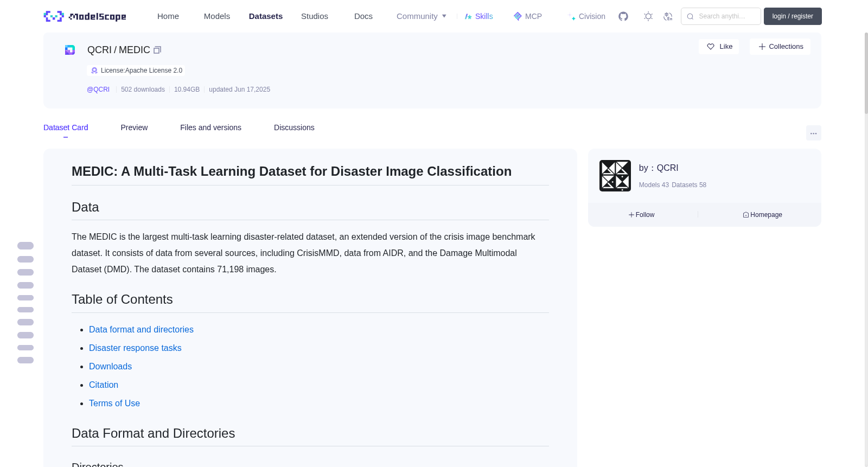Follow the QCRI organization

coord(642,215)
